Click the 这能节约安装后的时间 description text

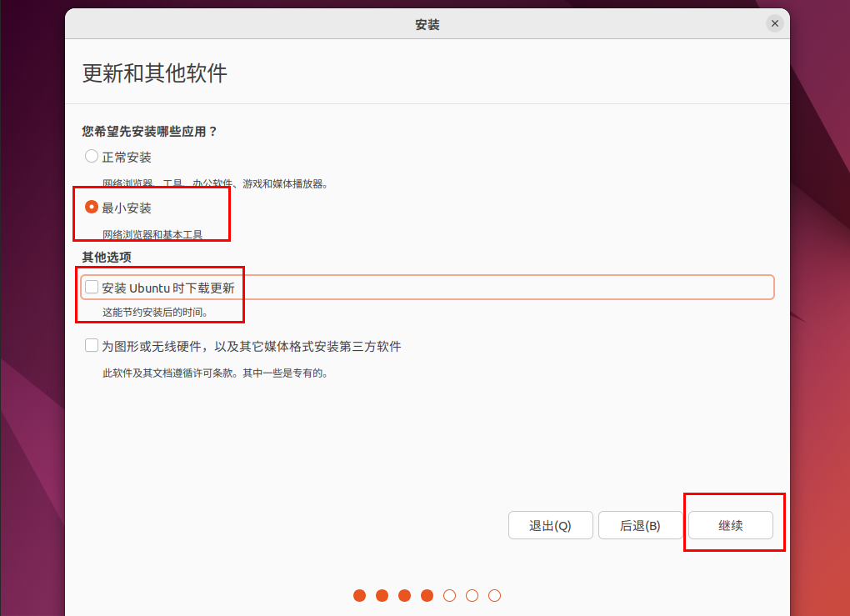155,313
